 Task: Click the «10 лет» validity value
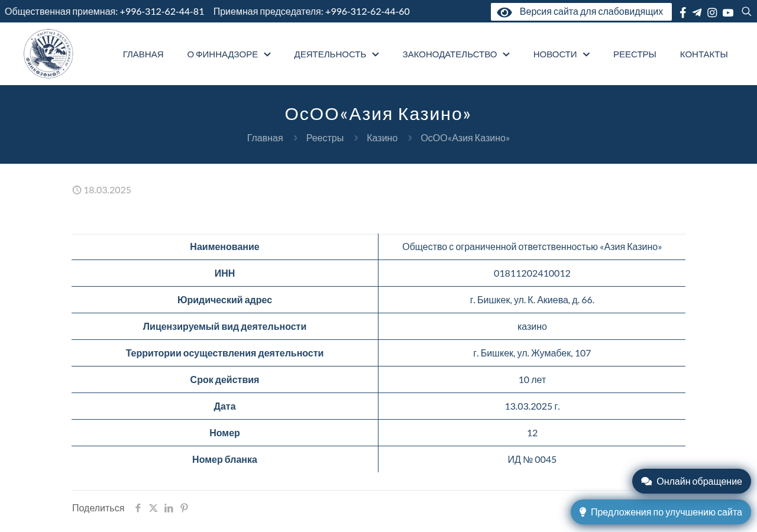click(x=532, y=379)
